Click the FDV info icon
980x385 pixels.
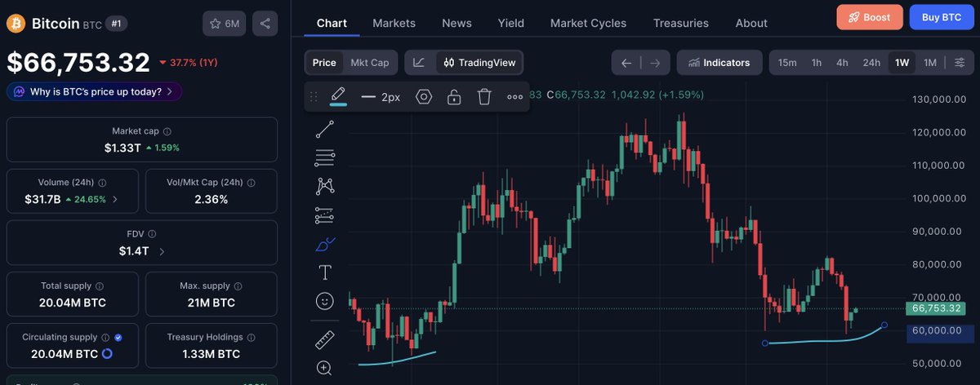coord(153,234)
